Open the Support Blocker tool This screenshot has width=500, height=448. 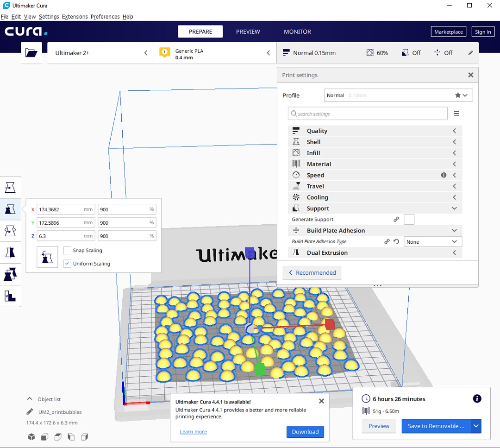[x=10, y=296]
